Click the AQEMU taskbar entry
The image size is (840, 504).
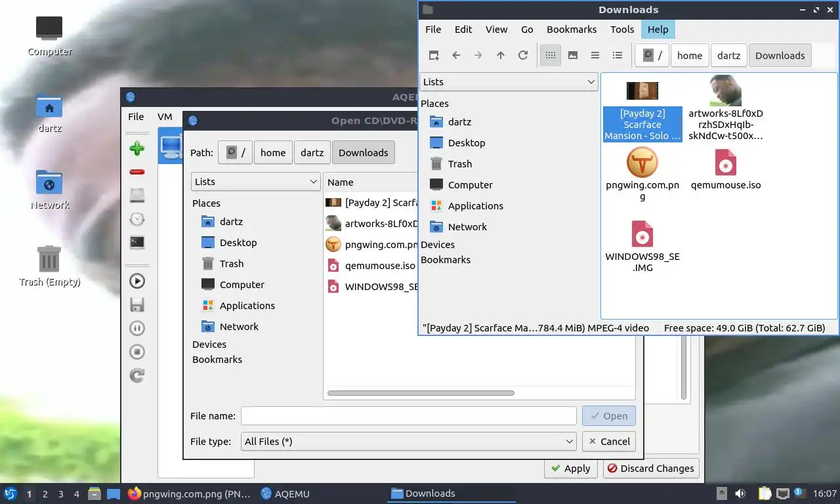point(285,494)
